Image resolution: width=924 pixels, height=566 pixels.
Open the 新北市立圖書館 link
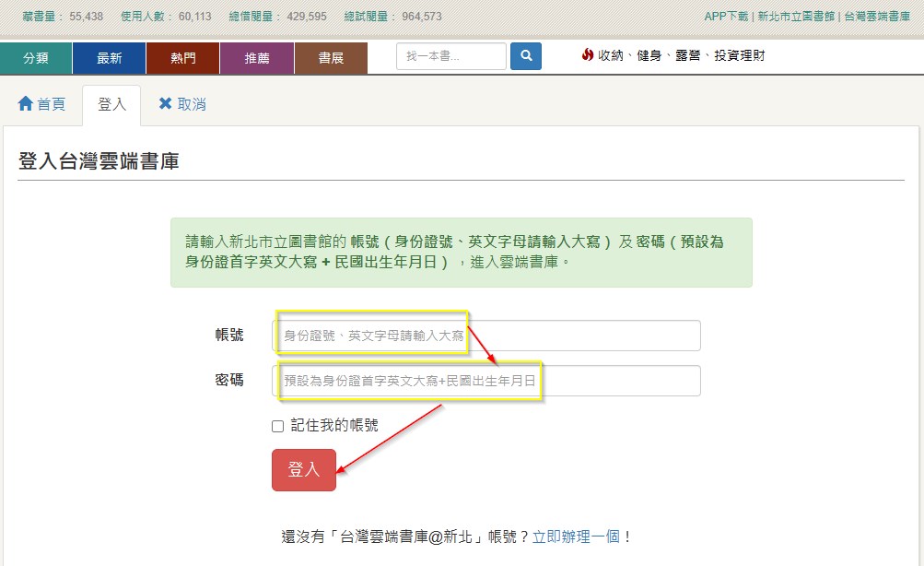point(796,17)
